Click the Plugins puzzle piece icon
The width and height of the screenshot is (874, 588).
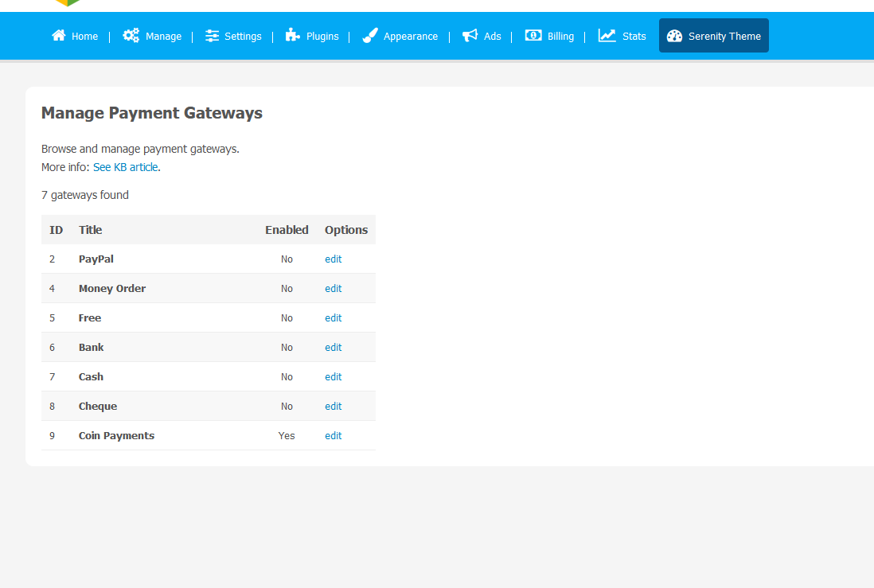coord(293,36)
